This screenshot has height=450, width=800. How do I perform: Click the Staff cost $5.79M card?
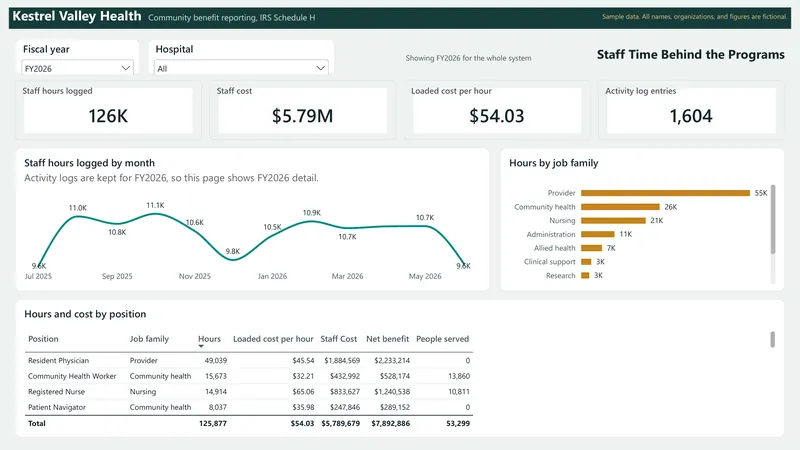tap(303, 110)
